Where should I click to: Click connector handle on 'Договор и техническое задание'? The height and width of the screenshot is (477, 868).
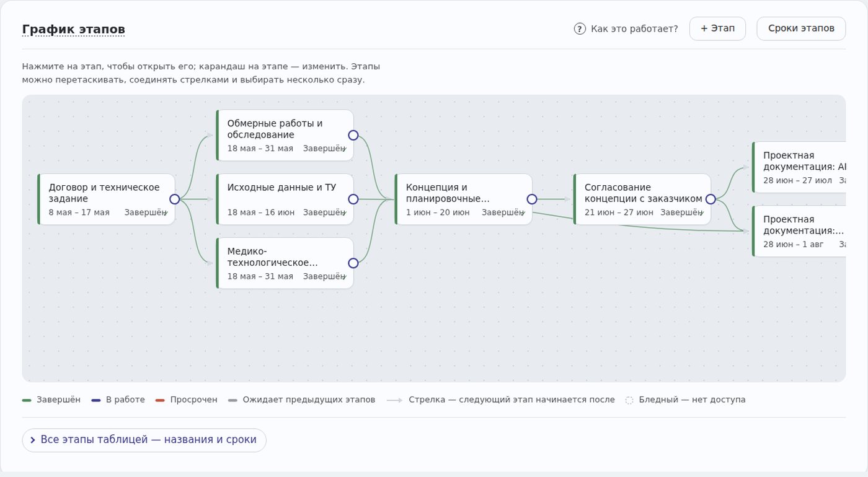174,199
